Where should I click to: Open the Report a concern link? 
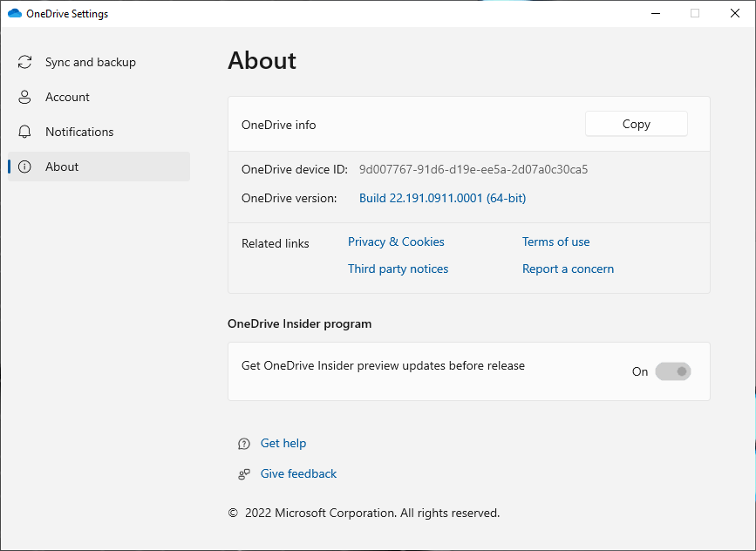568,269
